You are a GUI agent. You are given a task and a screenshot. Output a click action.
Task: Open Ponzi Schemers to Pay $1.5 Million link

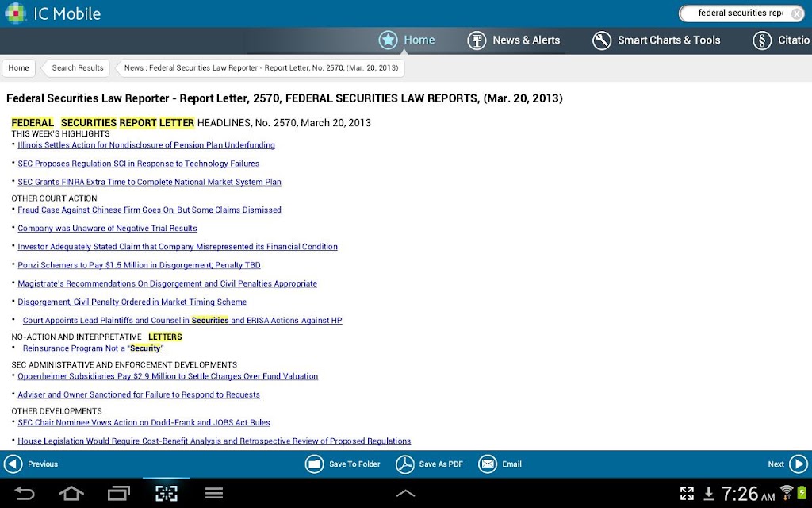point(139,265)
